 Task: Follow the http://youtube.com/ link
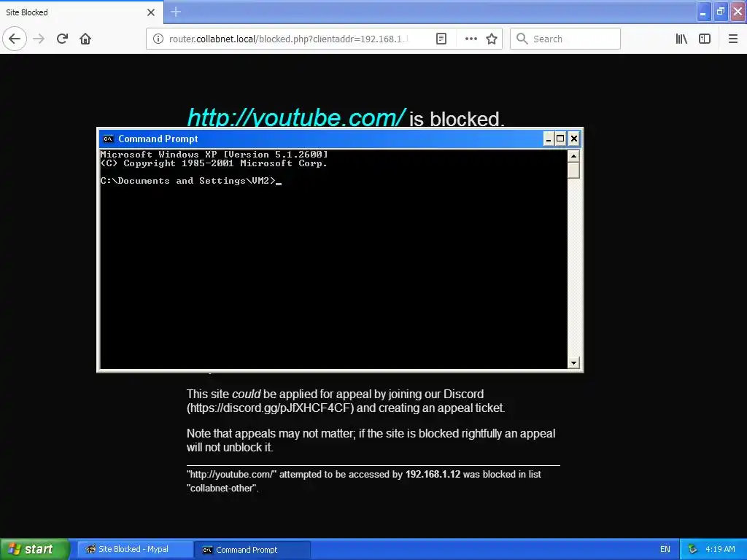pyautogui.click(x=296, y=117)
